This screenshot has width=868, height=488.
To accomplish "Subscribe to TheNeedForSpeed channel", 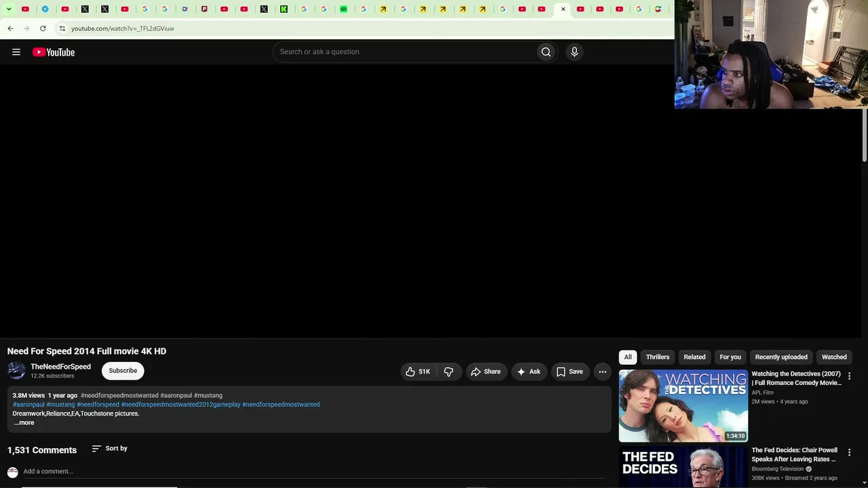I will [123, 371].
